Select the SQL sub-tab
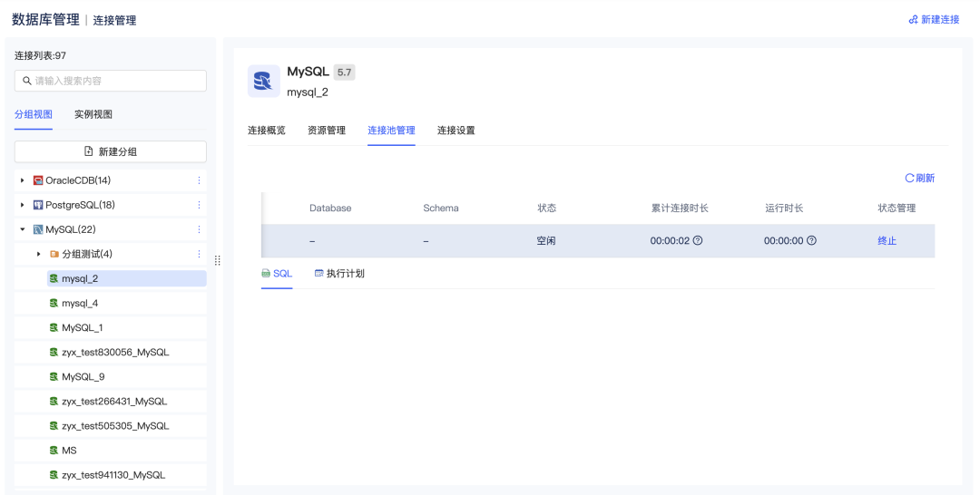The width and height of the screenshot is (980, 495). (277, 274)
